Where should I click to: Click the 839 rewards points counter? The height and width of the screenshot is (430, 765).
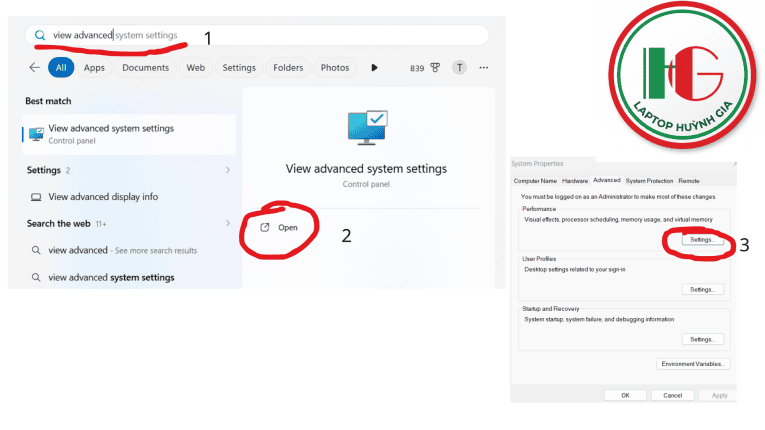click(x=417, y=68)
